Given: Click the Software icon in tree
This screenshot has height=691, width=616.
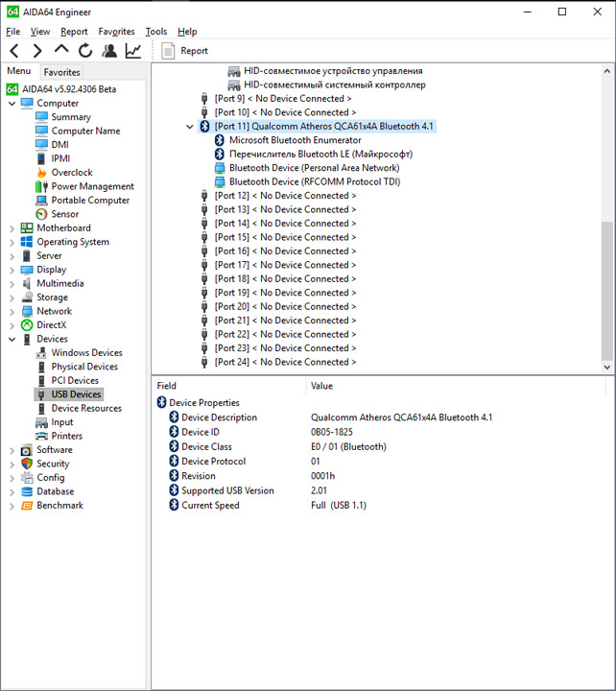Looking at the screenshot, I should tap(27, 450).
